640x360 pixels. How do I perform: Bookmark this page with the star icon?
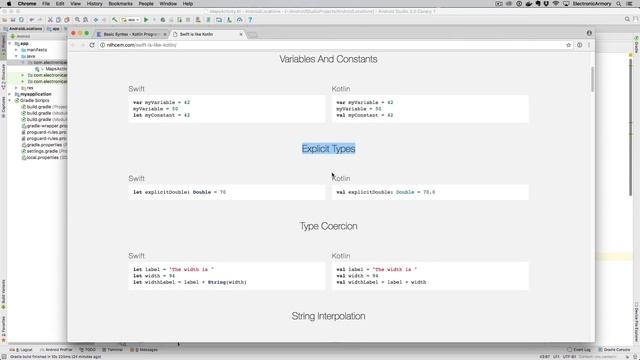pyautogui.click(x=569, y=45)
